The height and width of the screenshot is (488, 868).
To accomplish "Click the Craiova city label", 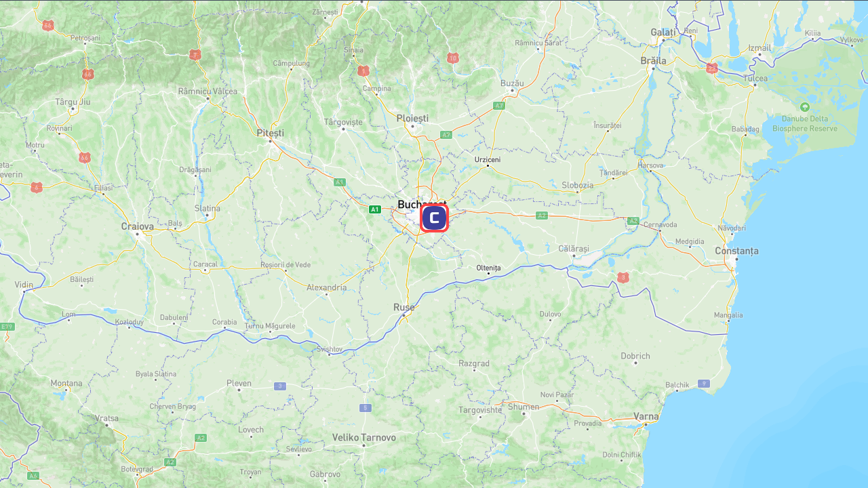I will (x=138, y=226).
